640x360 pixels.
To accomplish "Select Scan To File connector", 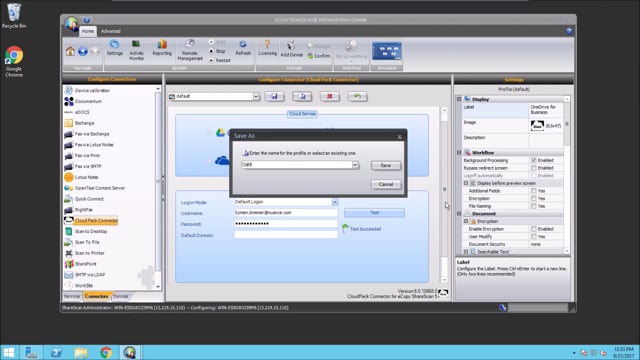I will click(x=82, y=242).
